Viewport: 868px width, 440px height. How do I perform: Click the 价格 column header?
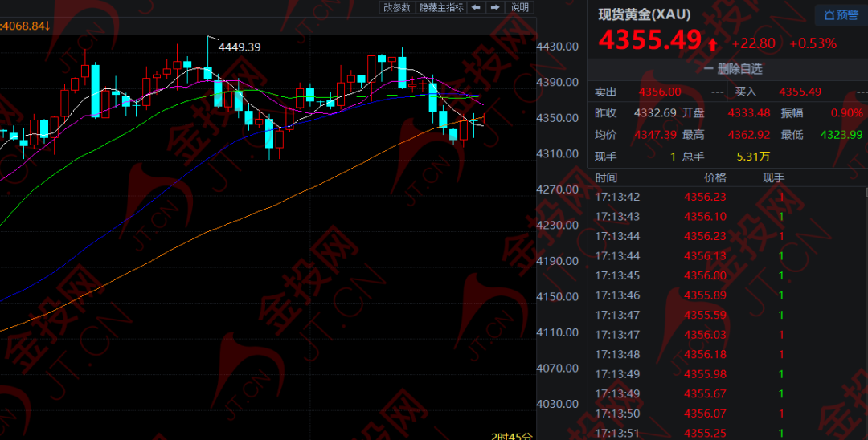(714, 178)
